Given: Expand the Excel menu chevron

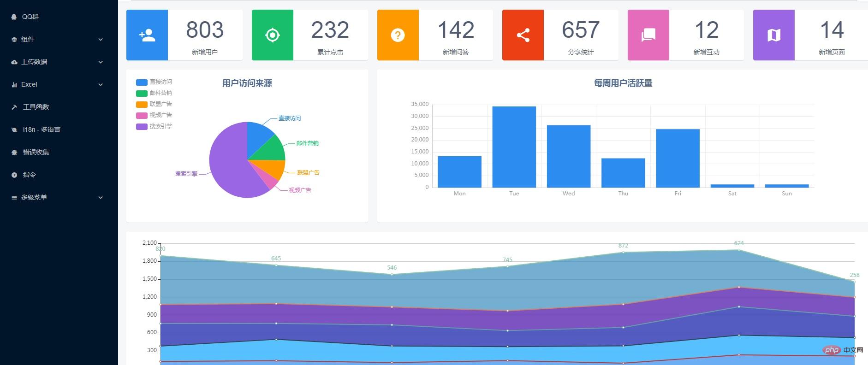Looking at the screenshot, I should coord(101,85).
